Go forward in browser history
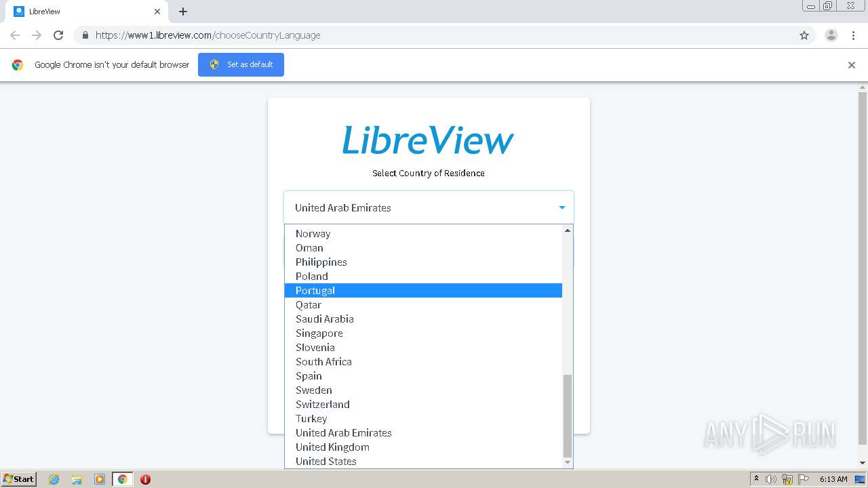Viewport: 868px width, 488px height. pos(37,35)
